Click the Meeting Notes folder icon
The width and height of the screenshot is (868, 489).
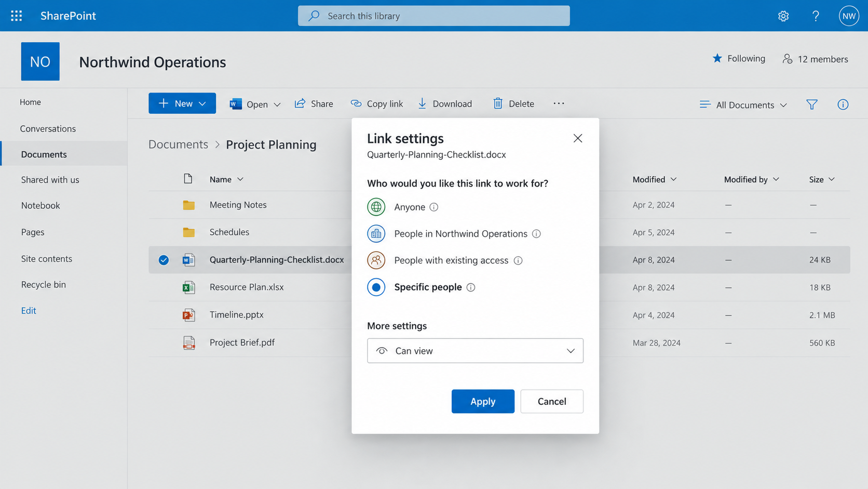(x=188, y=205)
